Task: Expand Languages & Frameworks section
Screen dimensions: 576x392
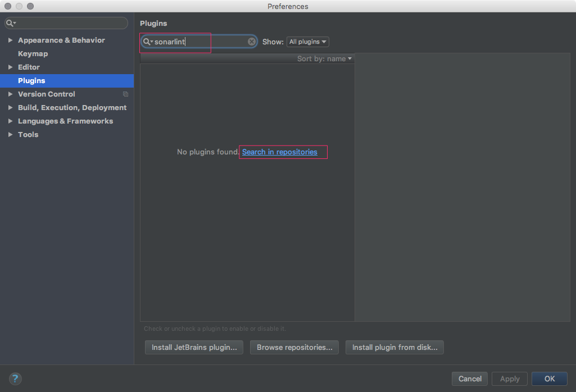Action: click(x=10, y=121)
